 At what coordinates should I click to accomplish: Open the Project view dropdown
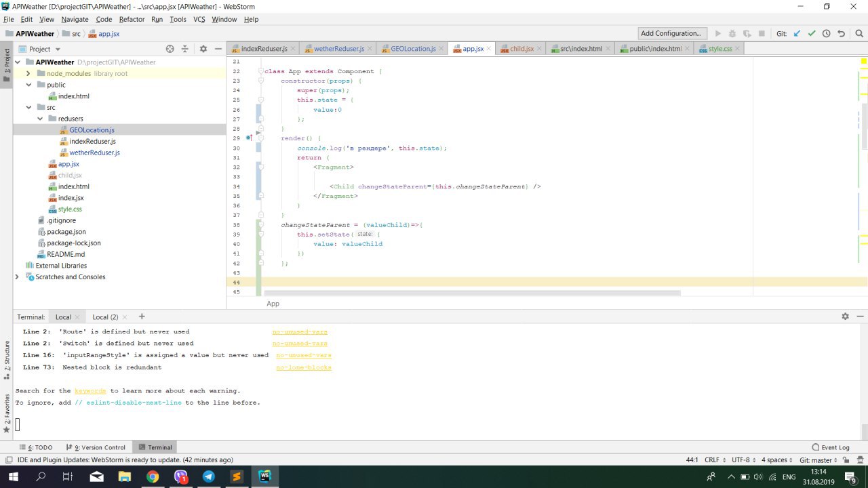tap(58, 49)
